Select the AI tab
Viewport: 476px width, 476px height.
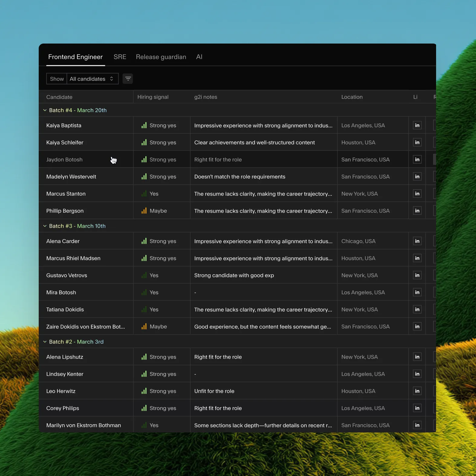coord(199,57)
